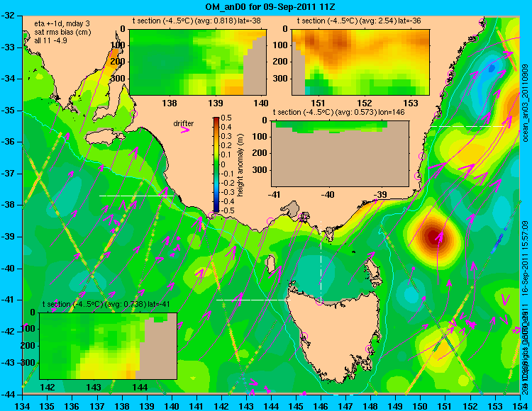Click the inset title with 'avg: 0.818'

(196, 21)
